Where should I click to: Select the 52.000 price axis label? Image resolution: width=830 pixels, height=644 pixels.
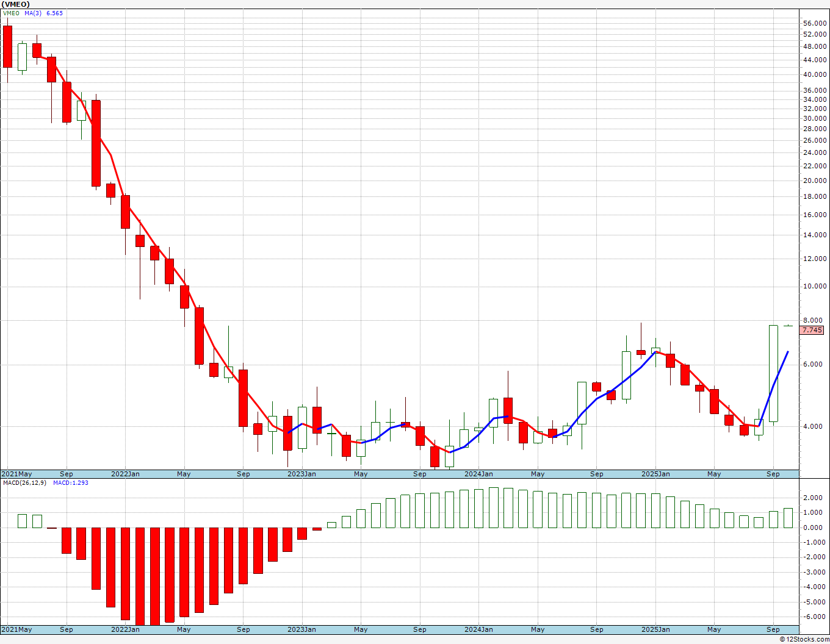point(815,34)
